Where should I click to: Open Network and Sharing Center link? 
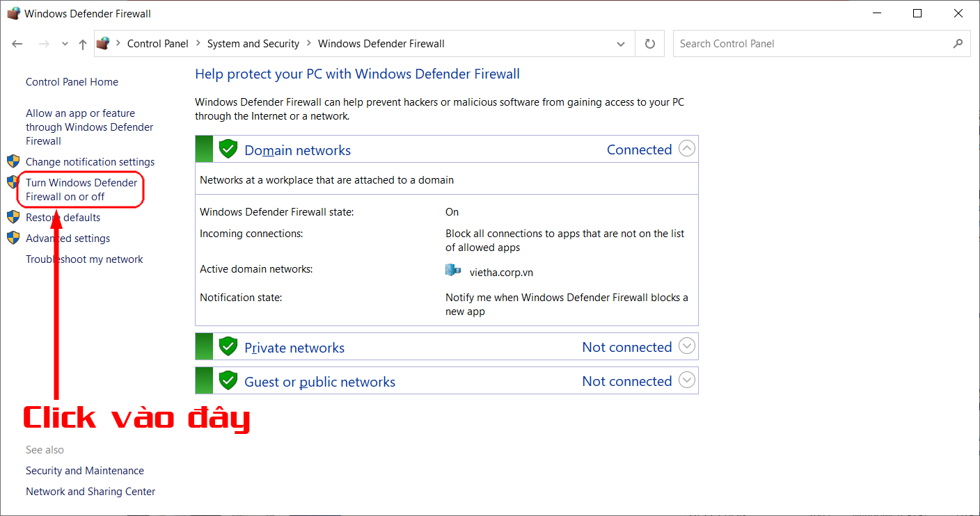pos(90,492)
